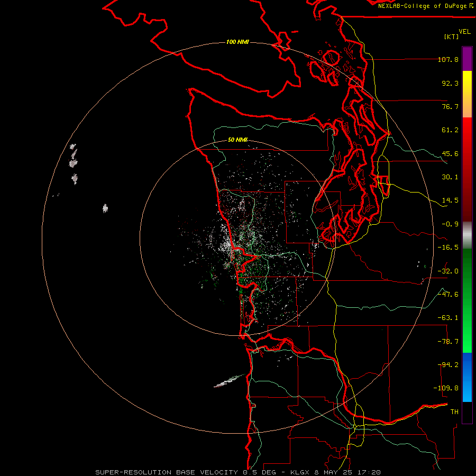Pick the purple segment of the velocity color bar
The image size is (476, 476).
tap(467, 59)
